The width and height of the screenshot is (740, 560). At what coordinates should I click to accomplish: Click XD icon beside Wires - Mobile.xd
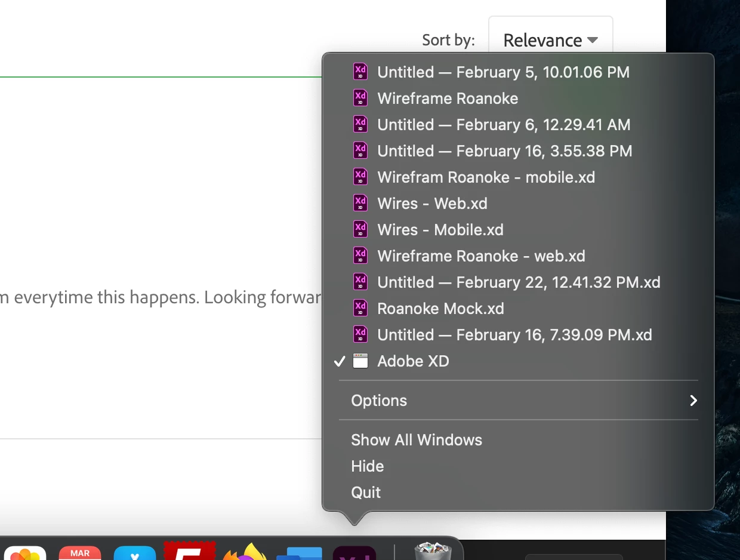(360, 230)
